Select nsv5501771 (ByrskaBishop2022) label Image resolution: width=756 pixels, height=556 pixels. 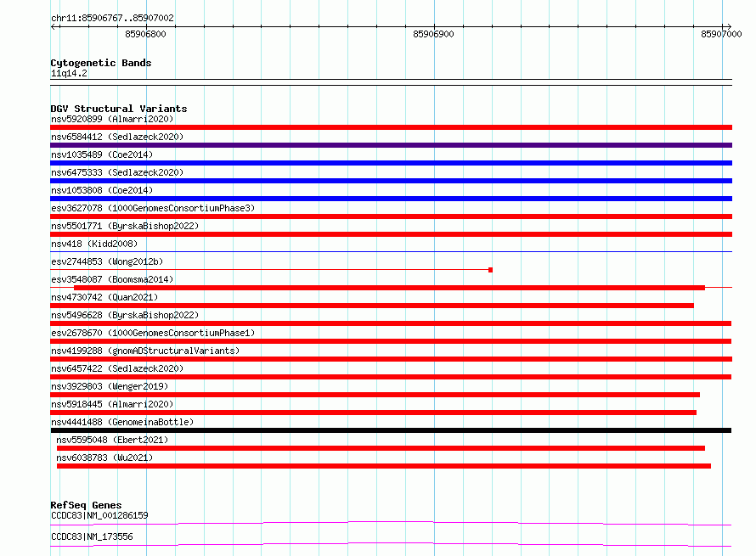(x=125, y=226)
